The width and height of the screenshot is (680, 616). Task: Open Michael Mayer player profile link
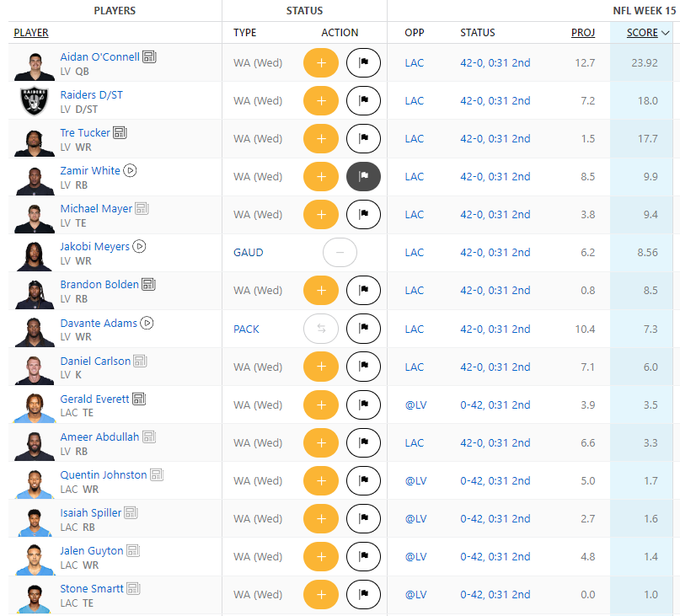click(96, 209)
